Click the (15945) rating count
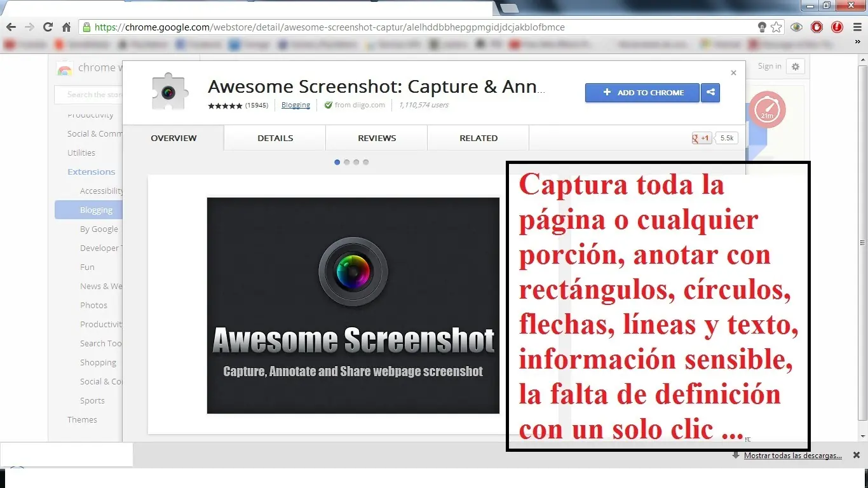 coord(257,105)
